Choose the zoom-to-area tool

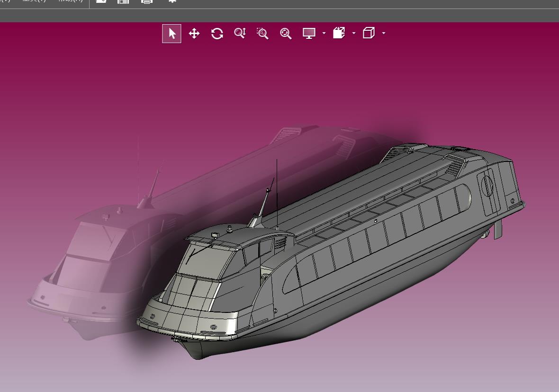tap(263, 34)
